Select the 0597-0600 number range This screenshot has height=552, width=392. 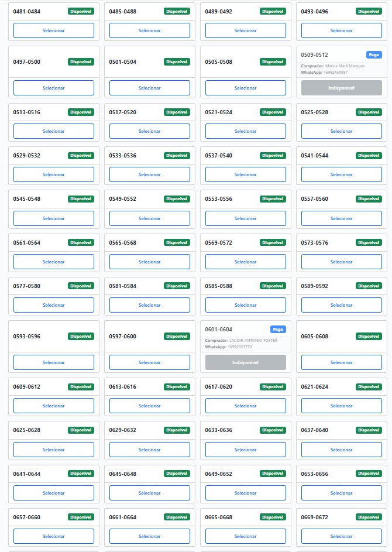click(149, 362)
